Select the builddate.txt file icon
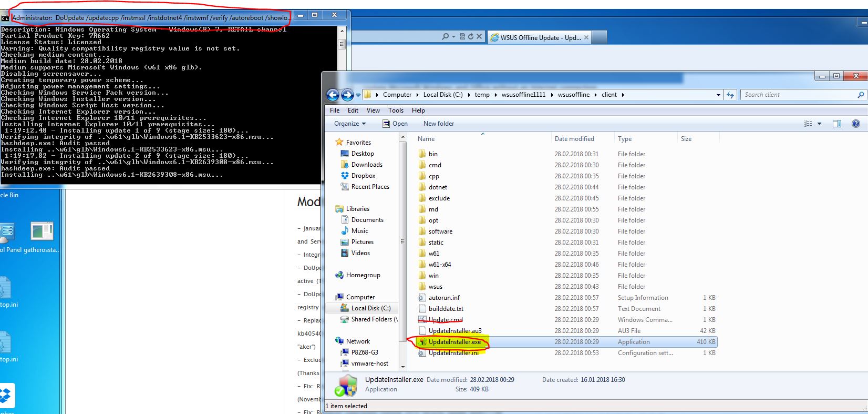The width and height of the screenshot is (868, 414). pyautogui.click(x=422, y=308)
